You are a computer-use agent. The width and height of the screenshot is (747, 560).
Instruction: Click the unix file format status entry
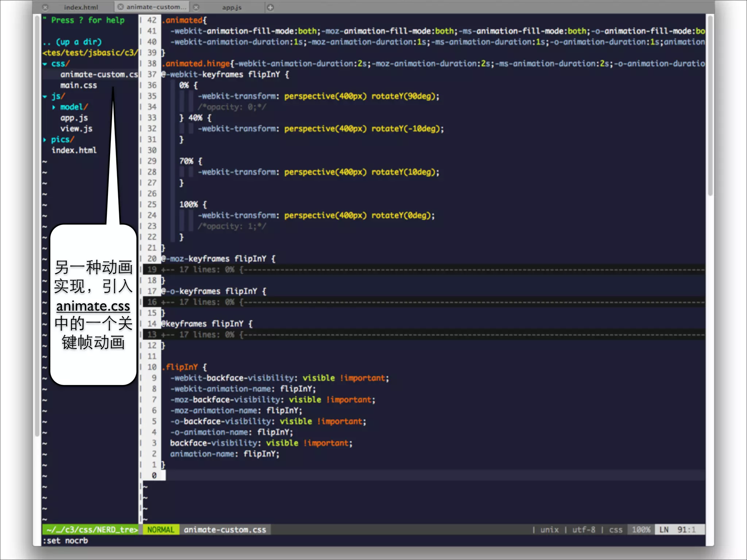(x=549, y=530)
